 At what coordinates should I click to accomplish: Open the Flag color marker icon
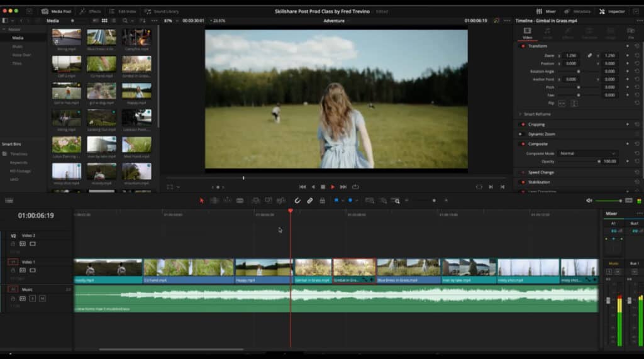(x=336, y=201)
